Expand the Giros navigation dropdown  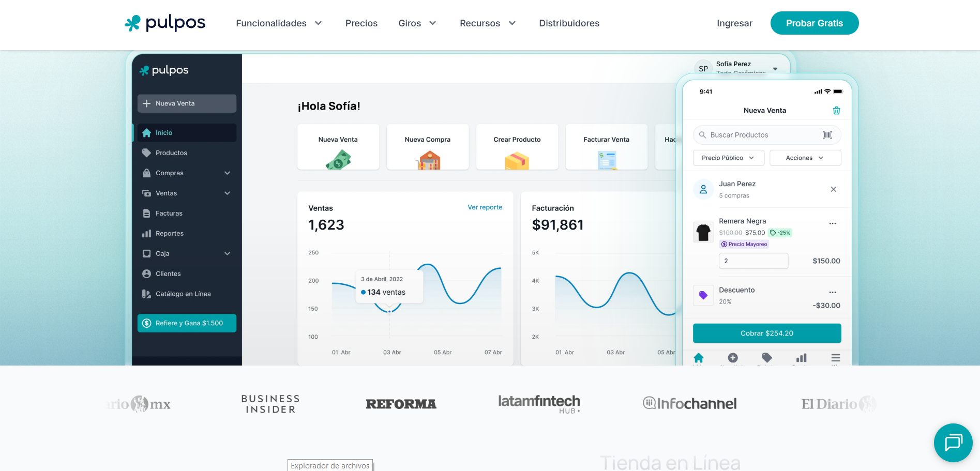tap(417, 23)
